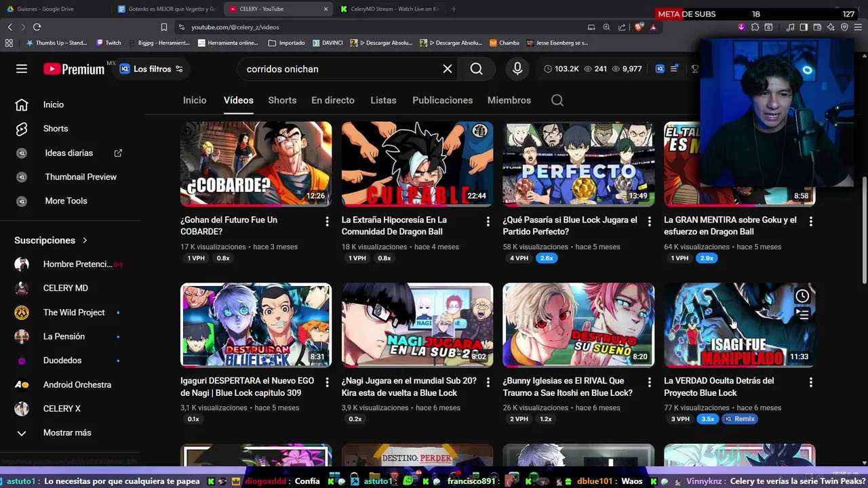868x488 pixels.
Task: Open Leo AI sparkle icon
Action: point(831,27)
